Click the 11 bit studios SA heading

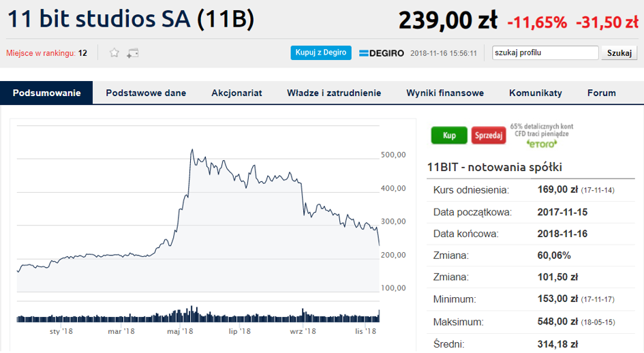point(131,20)
